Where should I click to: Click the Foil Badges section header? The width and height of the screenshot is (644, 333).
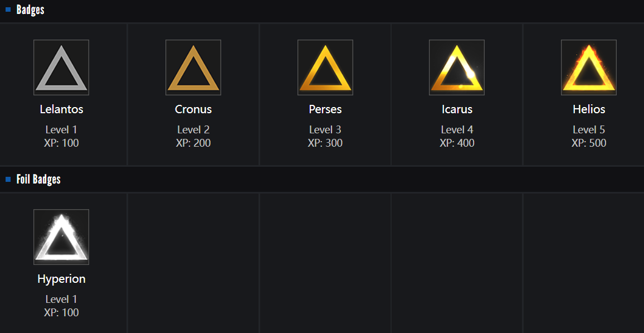click(x=38, y=180)
